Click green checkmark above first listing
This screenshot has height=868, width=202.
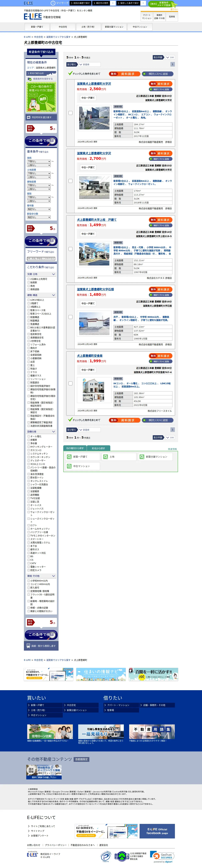click(70, 73)
